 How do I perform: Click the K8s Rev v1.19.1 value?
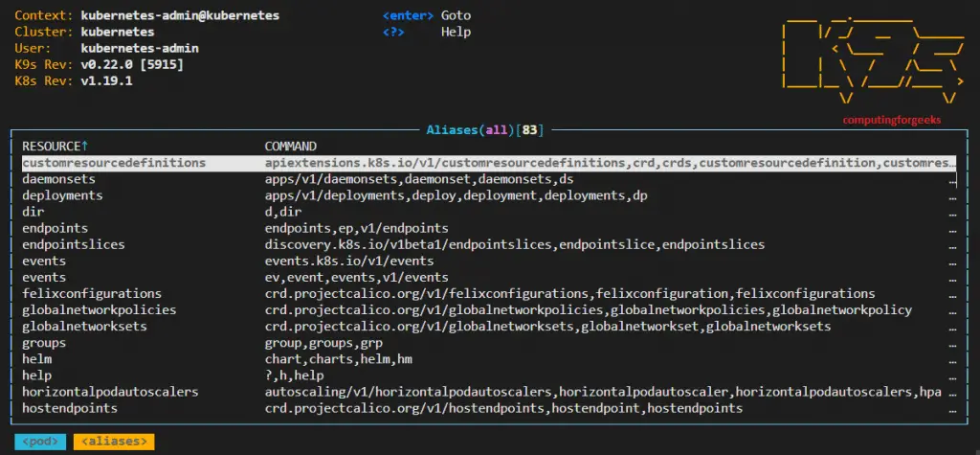point(107,80)
